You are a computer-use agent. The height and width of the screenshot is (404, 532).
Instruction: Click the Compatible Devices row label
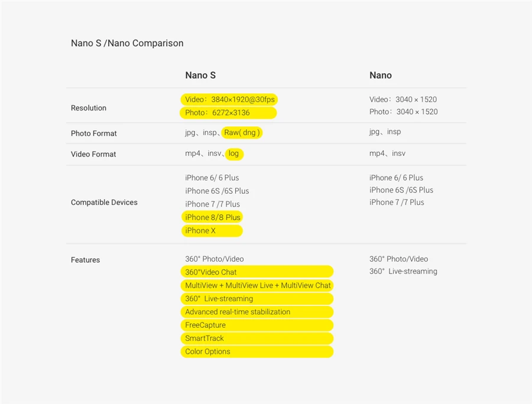point(104,203)
